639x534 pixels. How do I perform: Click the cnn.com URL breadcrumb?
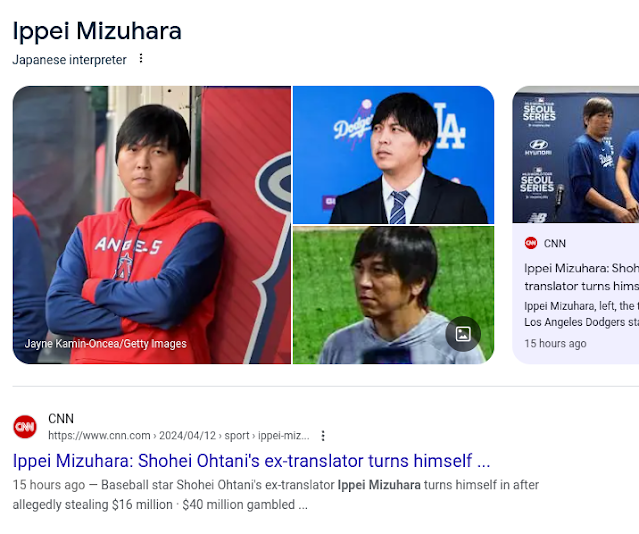(x=179, y=436)
